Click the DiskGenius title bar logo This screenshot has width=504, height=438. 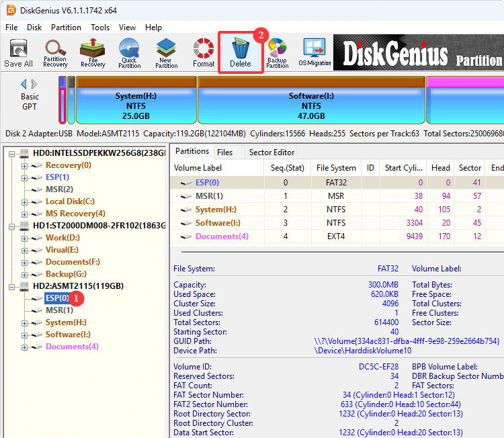pos(11,10)
